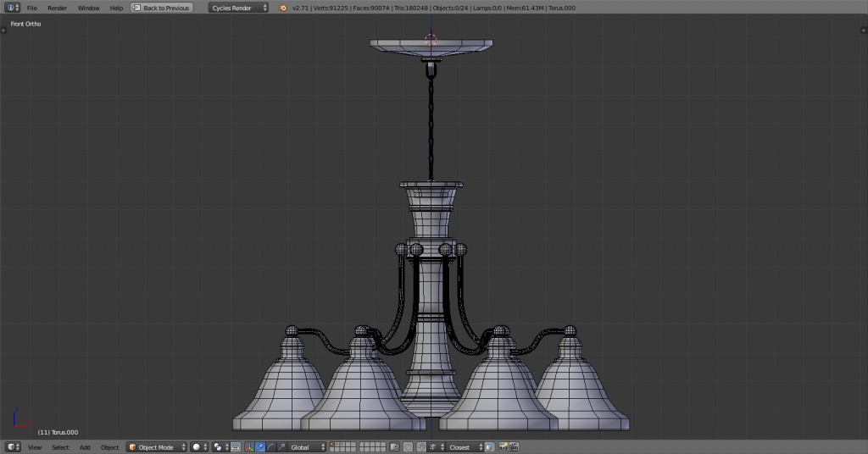Open the Object Mode dropdown
The image size is (868, 454).
click(157, 447)
